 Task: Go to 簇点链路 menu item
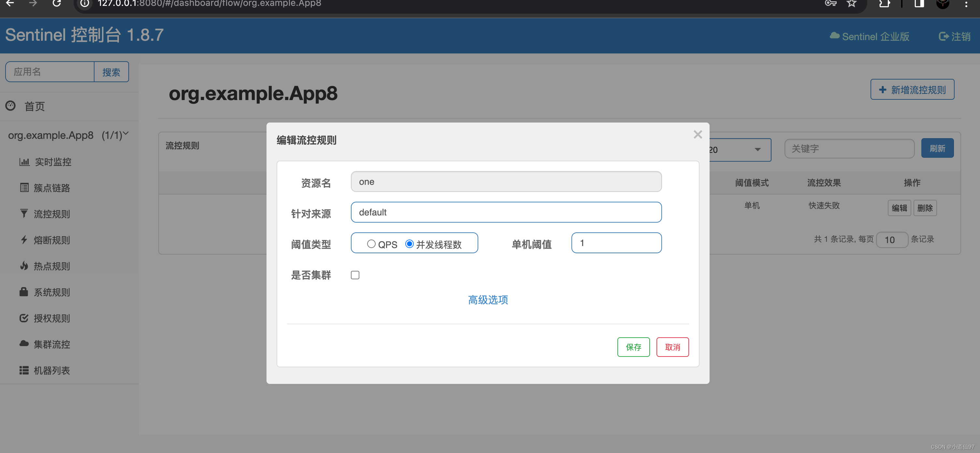pos(52,188)
